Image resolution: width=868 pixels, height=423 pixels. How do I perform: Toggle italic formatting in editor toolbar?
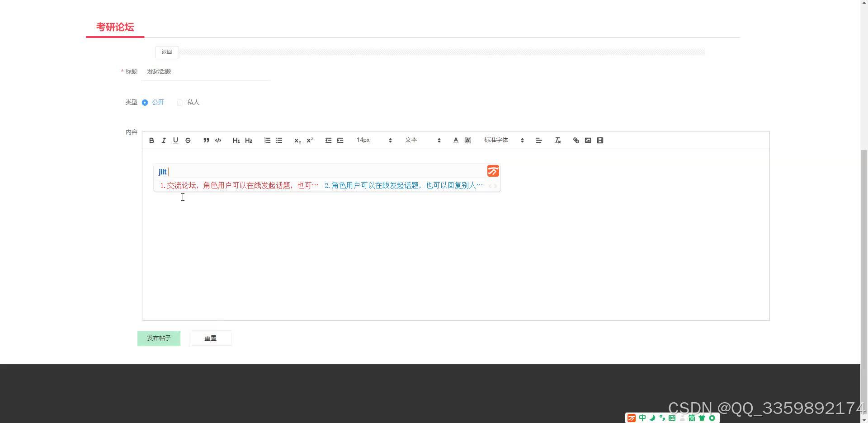[x=164, y=141]
